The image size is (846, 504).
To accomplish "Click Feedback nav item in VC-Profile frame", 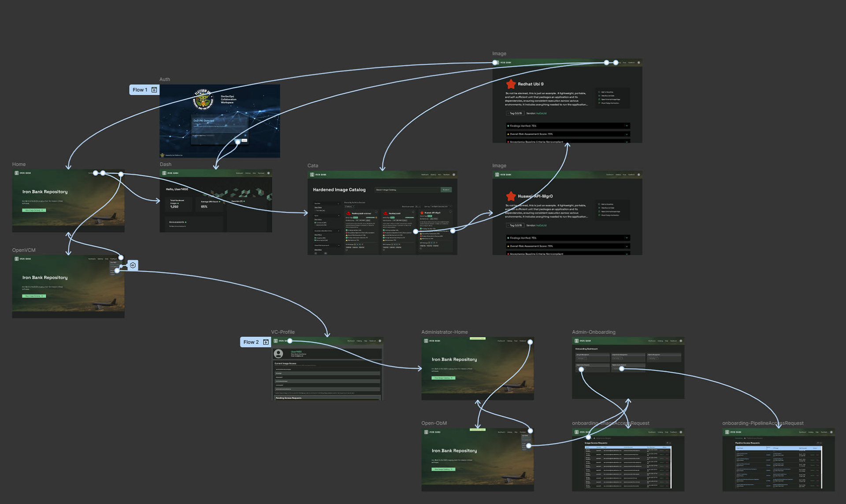I will click(373, 341).
